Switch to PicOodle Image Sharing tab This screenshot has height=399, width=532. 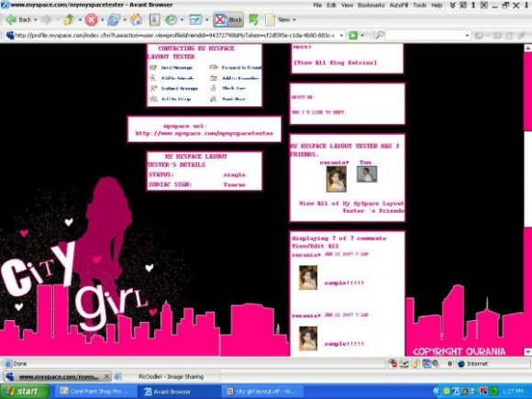click(166, 377)
